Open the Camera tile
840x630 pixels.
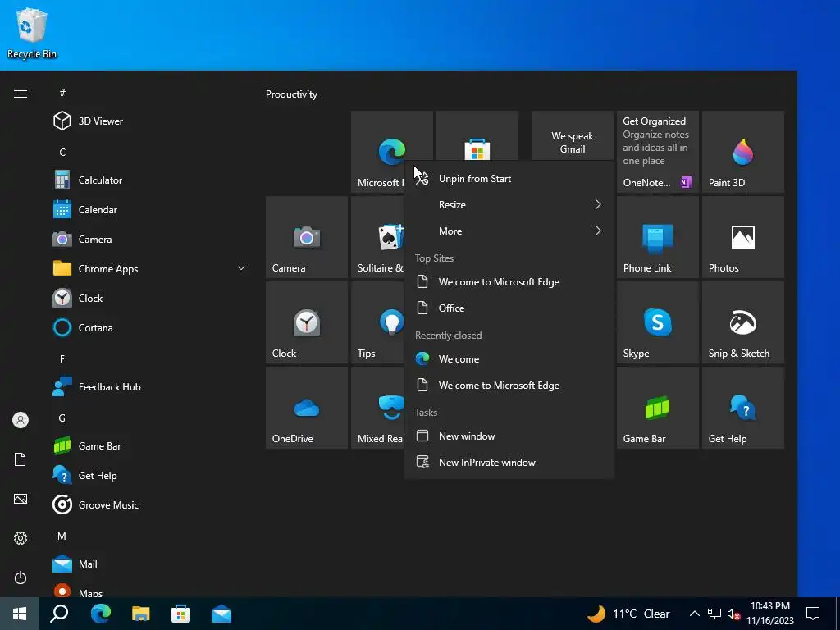tap(307, 237)
